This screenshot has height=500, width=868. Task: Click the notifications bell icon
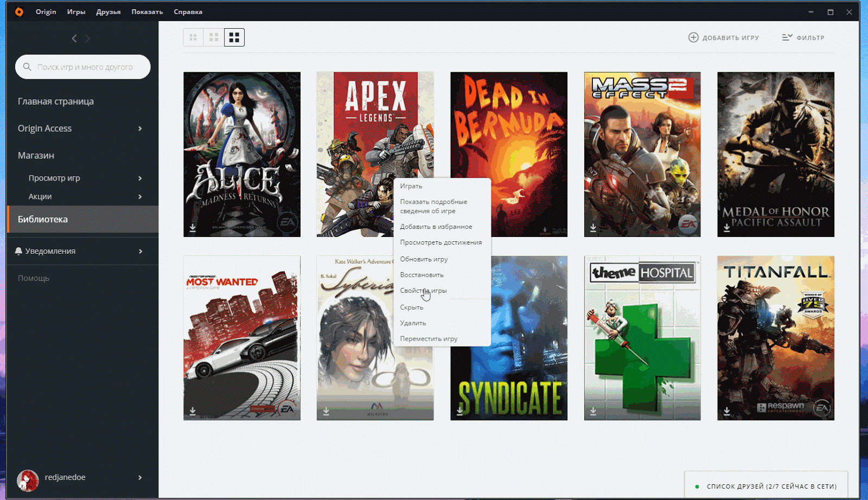click(18, 251)
